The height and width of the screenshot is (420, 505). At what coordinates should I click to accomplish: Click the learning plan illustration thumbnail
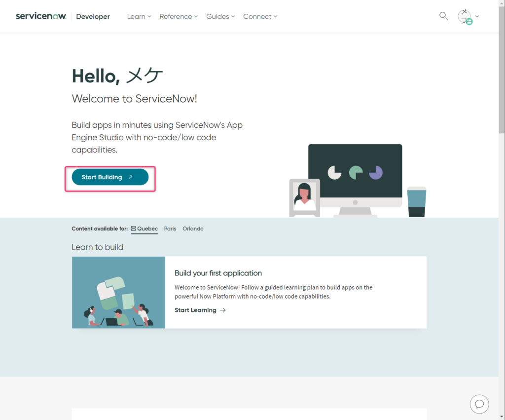pos(118,292)
